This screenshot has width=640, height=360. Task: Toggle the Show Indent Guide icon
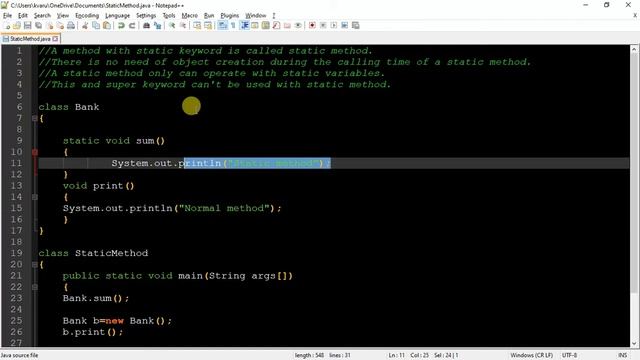245,25
